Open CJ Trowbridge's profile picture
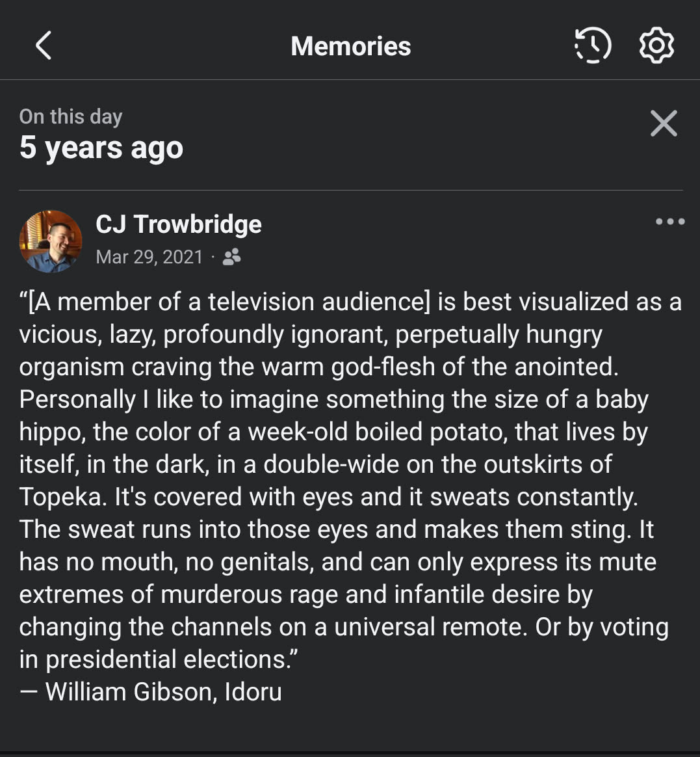700x757 pixels. tap(51, 241)
